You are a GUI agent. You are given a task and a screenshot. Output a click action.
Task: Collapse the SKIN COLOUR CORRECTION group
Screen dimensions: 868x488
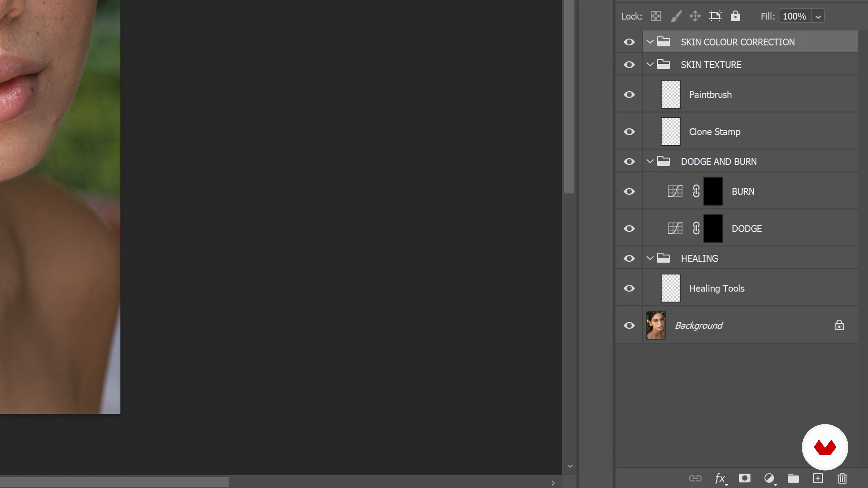coord(650,42)
